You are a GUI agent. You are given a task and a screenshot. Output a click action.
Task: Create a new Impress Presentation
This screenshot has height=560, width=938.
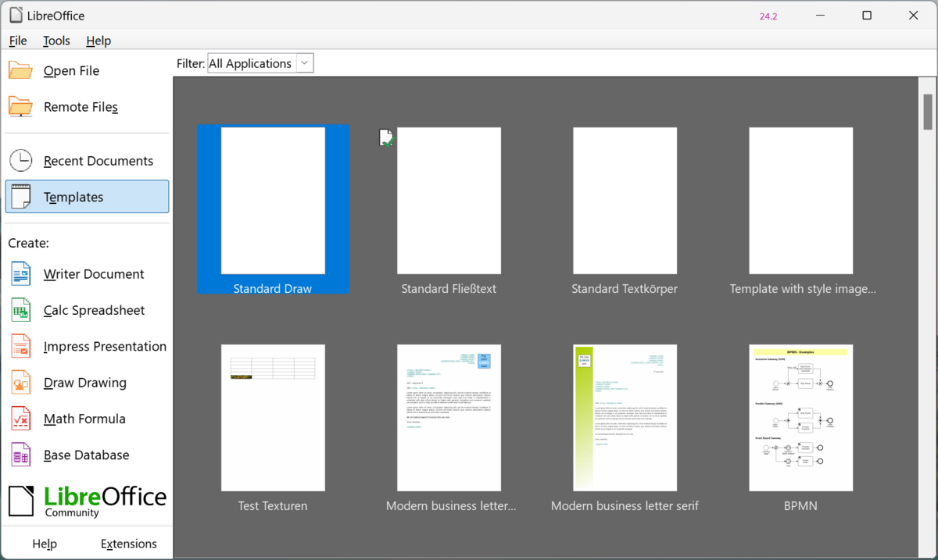[87, 347]
